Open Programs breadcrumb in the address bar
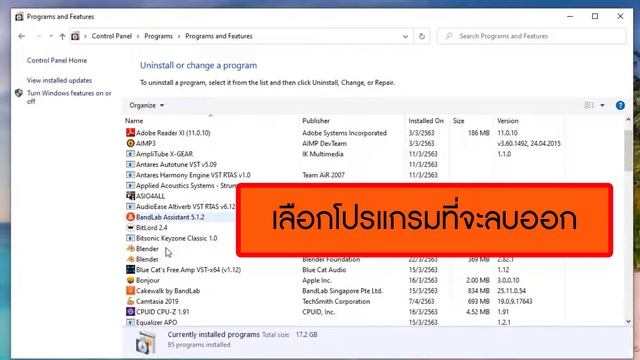Screen dimensions: 640x360 (158, 36)
